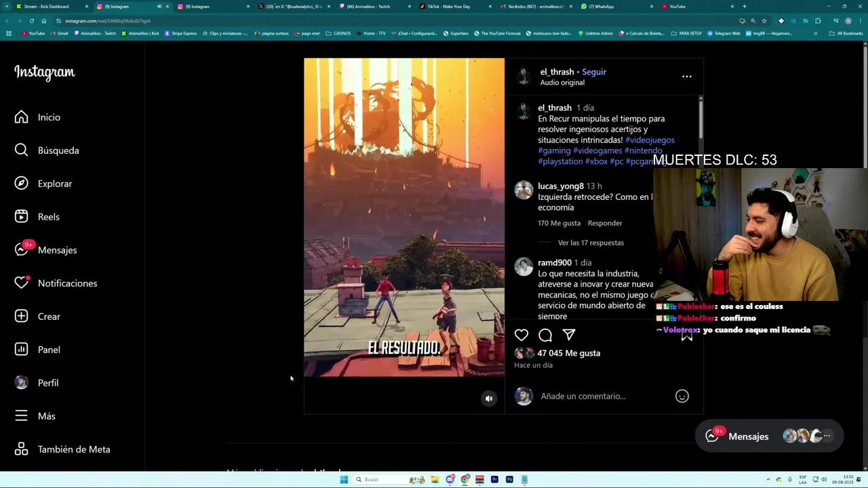The image size is (868, 488).
Task: Reply to lucas_yong8 comment via Responder
Action: coord(605,223)
